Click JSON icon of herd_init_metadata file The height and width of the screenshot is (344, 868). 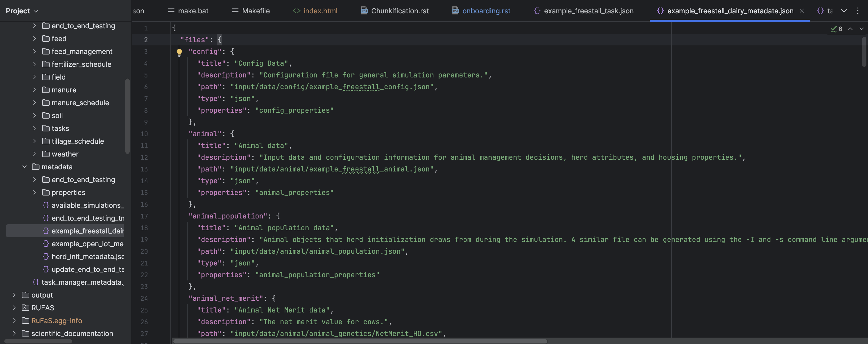(46, 257)
